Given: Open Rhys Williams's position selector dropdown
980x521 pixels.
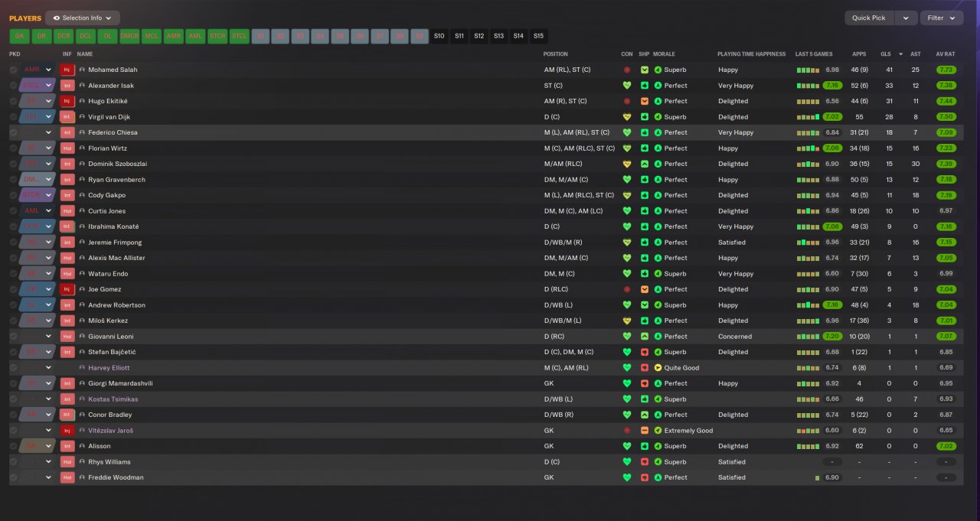Looking at the screenshot, I should 38,462.
